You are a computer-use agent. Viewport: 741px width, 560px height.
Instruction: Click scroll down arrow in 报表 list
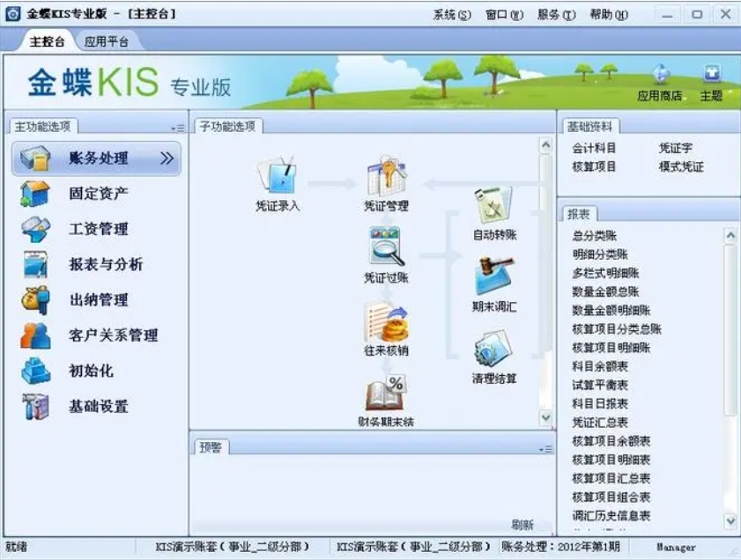pos(731,521)
